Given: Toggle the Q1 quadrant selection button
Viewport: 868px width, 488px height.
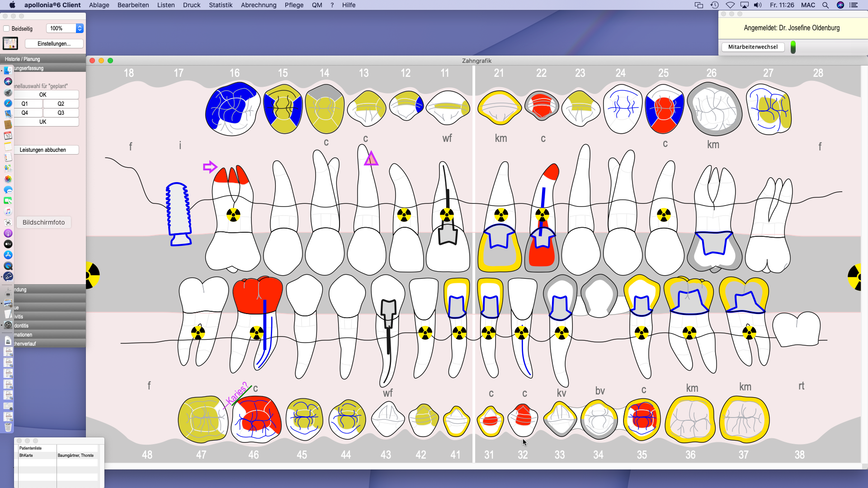Looking at the screenshot, I should (x=25, y=104).
